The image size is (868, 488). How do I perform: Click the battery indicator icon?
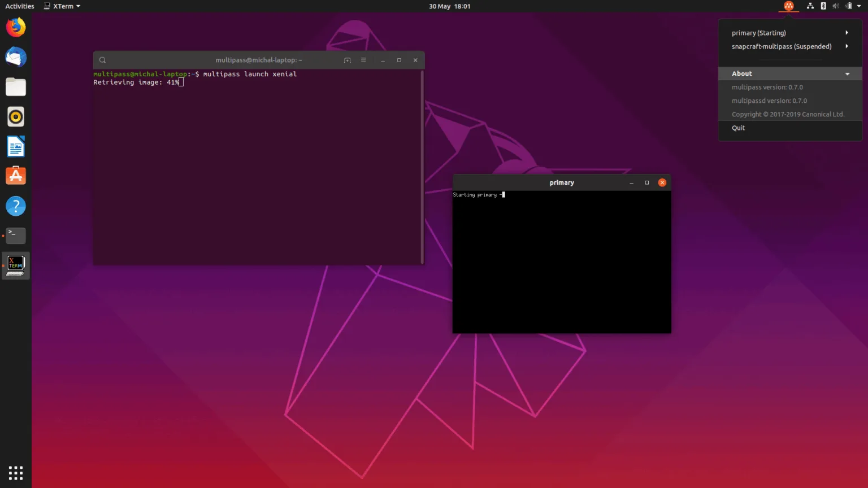[x=849, y=6]
